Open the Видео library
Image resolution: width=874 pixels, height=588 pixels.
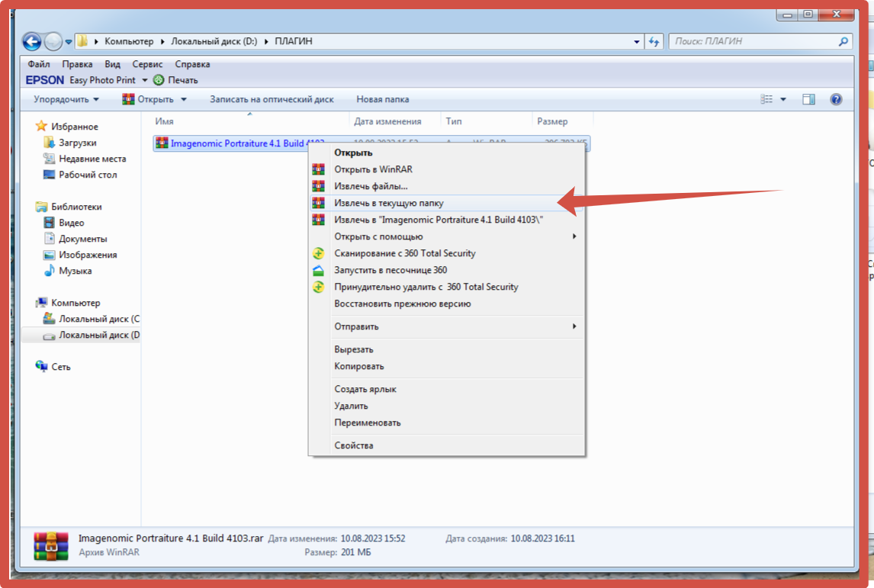[x=63, y=223]
